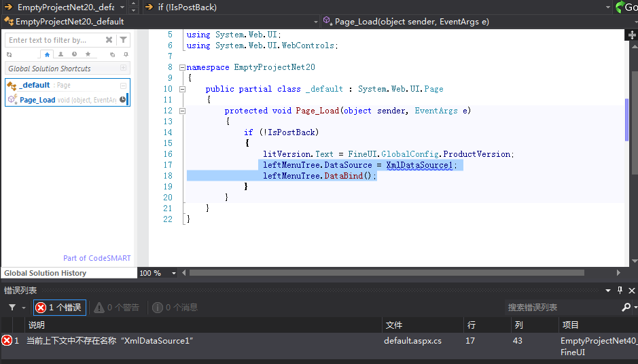Switch to the clock history tab icon

pyautogui.click(x=75, y=54)
